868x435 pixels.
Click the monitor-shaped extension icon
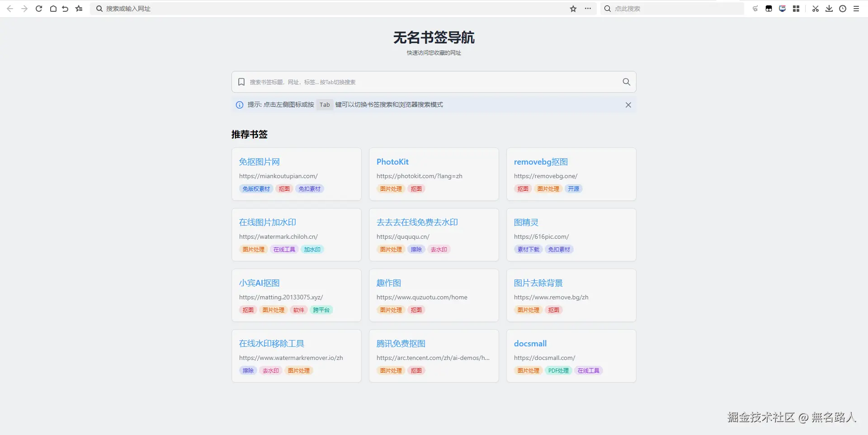[x=782, y=9]
